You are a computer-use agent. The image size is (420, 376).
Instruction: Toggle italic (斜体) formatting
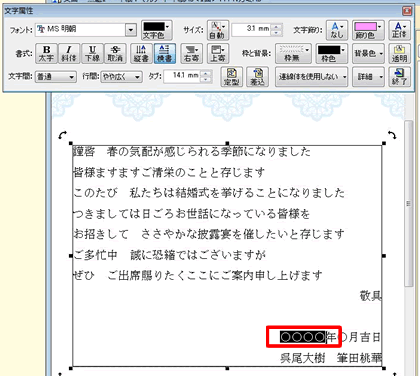click(x=69, y=53)
